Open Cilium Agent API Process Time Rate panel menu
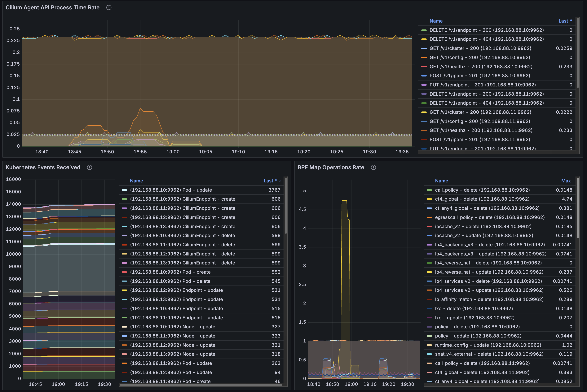Viewport: 587px width, 392px height. pos(53,7)
